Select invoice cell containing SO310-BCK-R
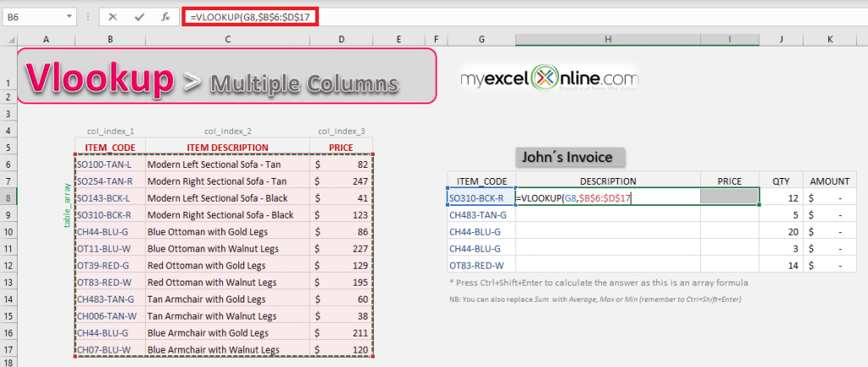The height and width of the screenshot is (367, 868). [481, 198]
